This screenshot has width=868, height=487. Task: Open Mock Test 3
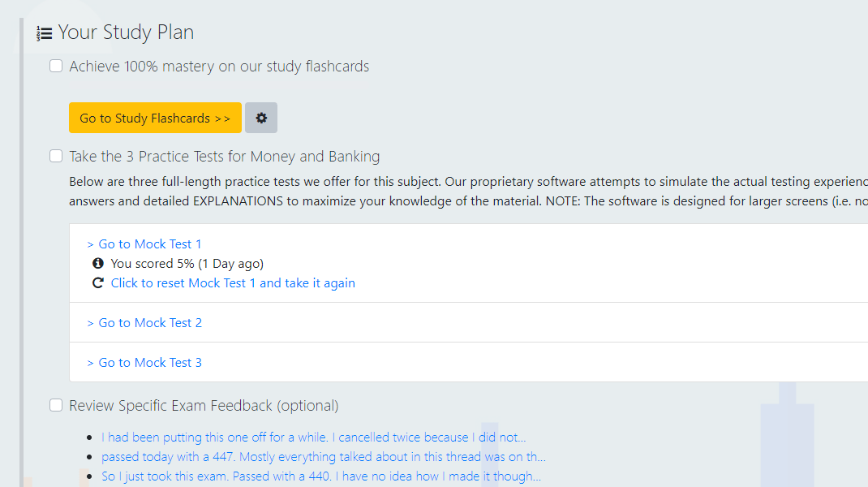tap(149, 362)
